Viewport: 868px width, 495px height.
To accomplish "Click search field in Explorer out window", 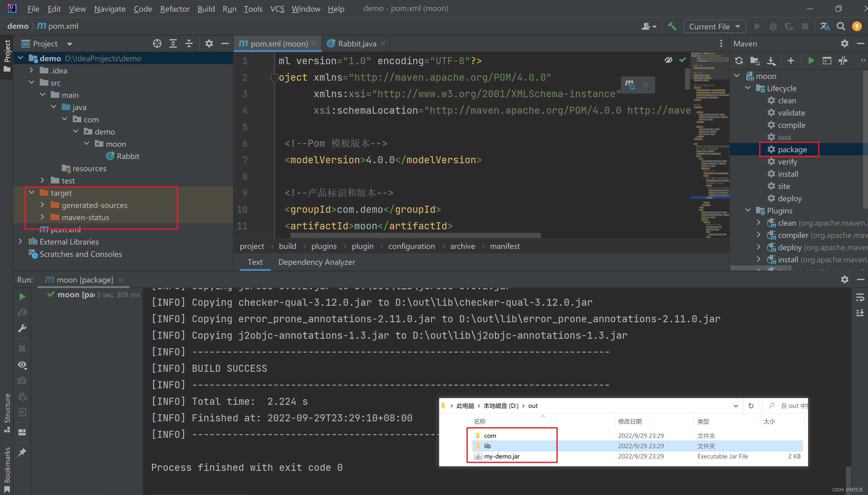I will (x=785, y=406).
